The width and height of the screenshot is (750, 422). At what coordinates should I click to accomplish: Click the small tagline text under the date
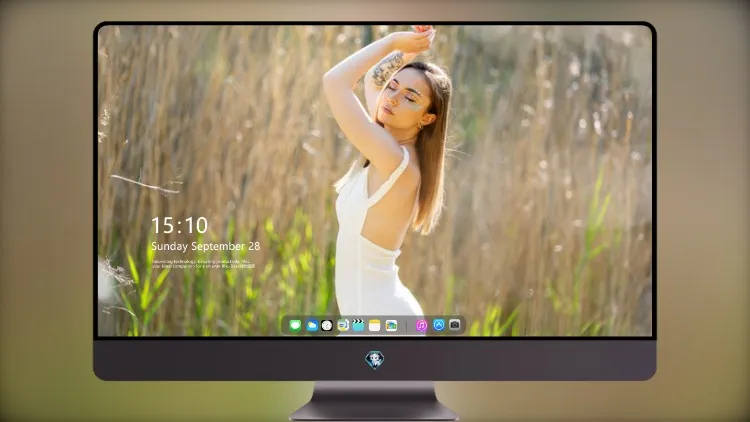[x=203, y=264]
